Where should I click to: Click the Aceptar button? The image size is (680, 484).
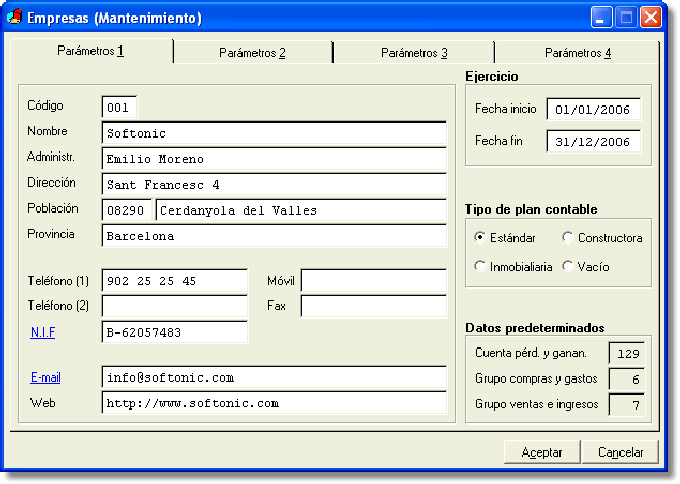click(x=542, y=452)
